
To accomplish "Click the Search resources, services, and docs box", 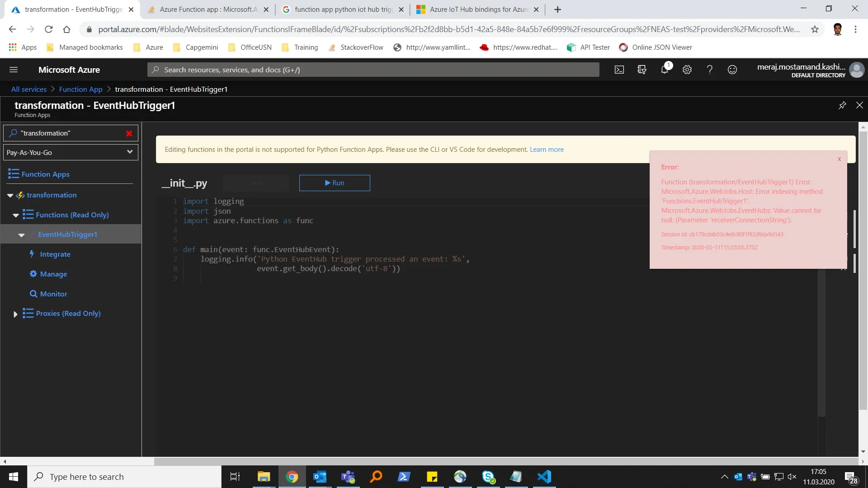I will [373, 70].
